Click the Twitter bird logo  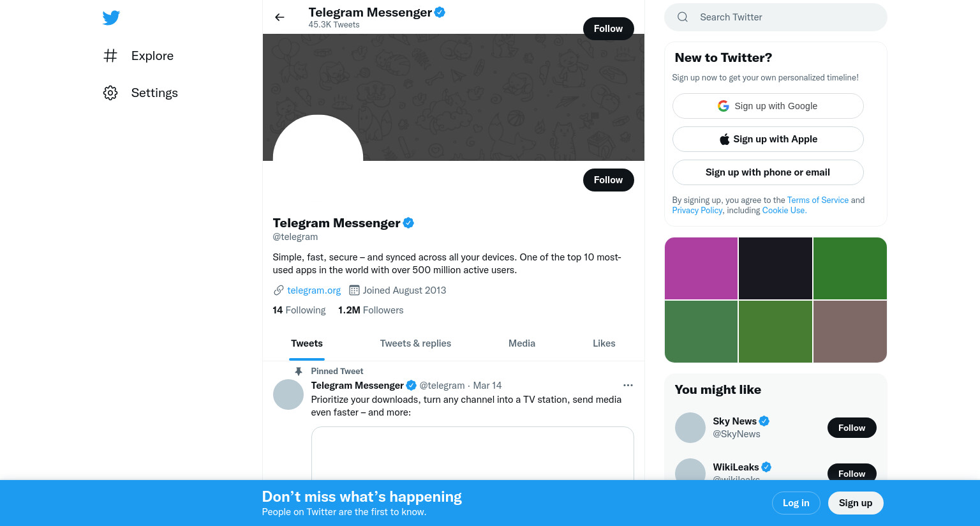111,18
